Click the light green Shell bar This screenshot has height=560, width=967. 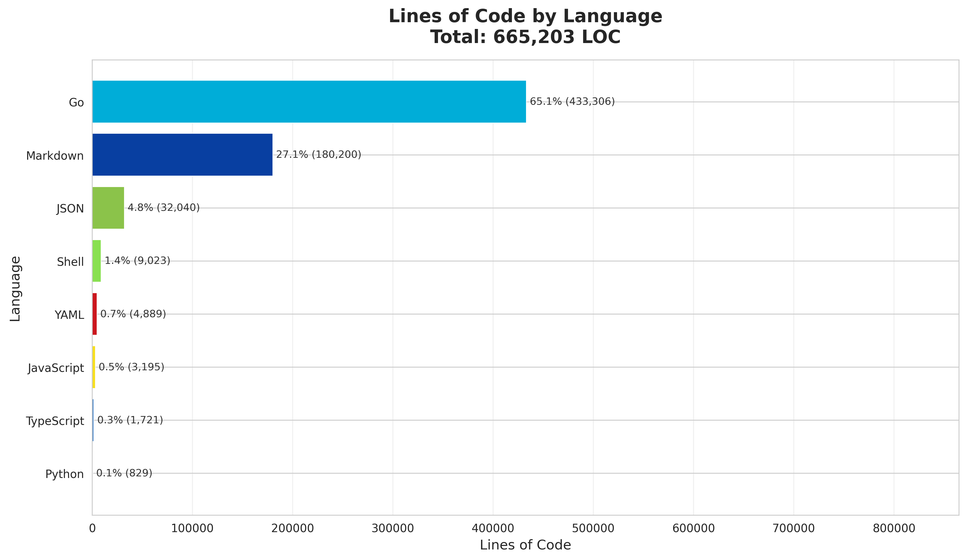click(97, 261)
